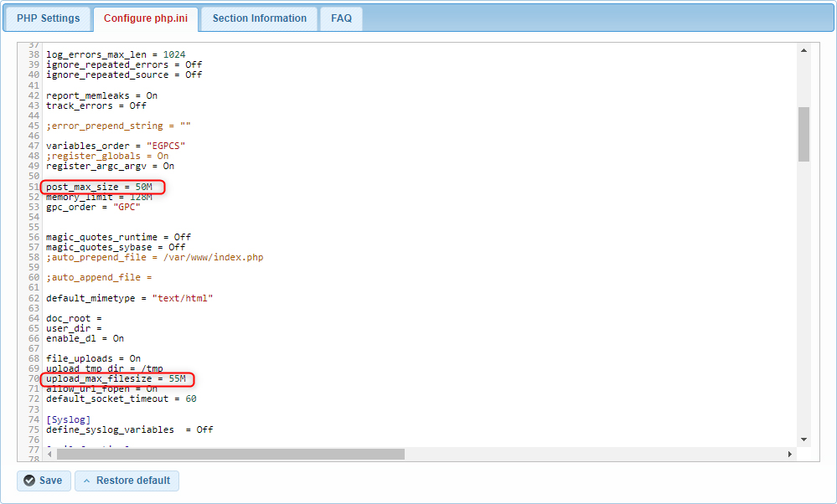This screenshot has height=504, width=837.
Task: Grab the vertical scrollbar thumb in editor
Action: coord(803,134)
